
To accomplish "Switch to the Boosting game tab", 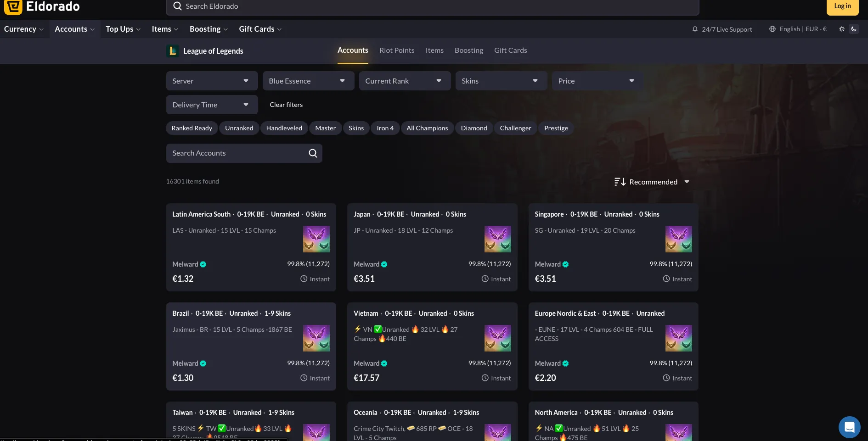I will (469, 50).
